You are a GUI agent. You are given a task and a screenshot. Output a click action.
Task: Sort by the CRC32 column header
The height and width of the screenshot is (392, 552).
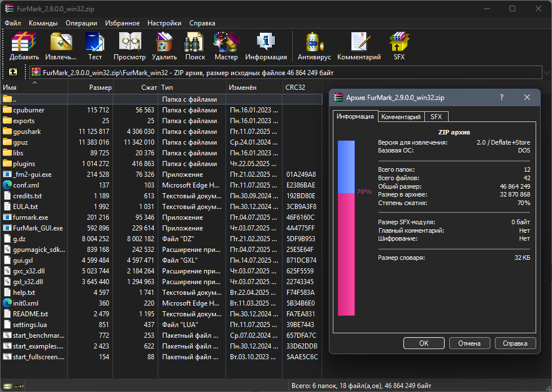point(302,87)
